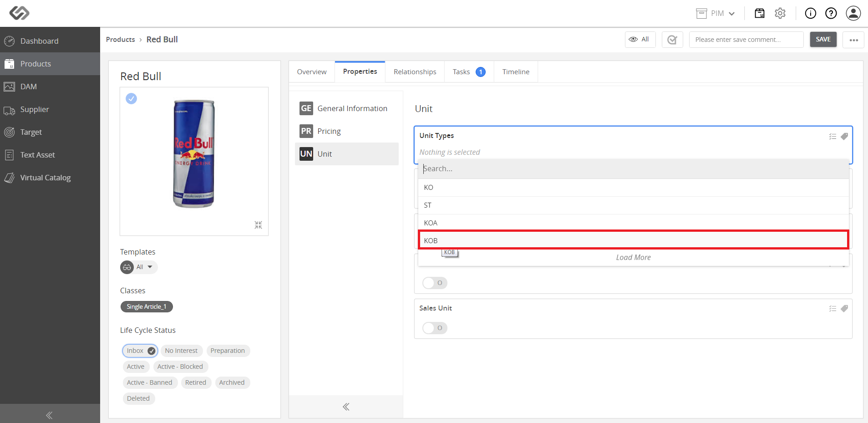Collapse the left navigation sidebar
The image size is (868, 423).
tap(50, 415)
